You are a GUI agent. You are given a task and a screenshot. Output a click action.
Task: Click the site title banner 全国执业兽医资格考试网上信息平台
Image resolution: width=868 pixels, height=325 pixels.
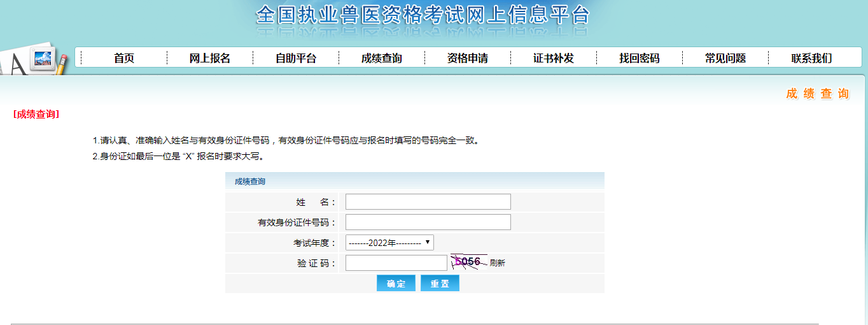point(423,16)
